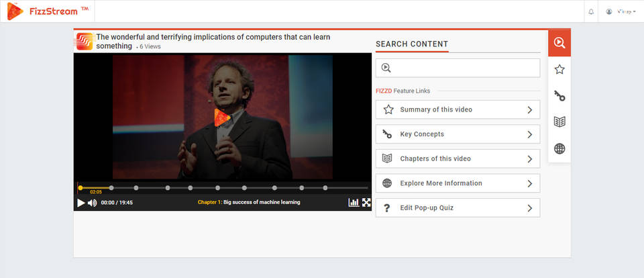This screenshot has width=644, height=278.
Task: Toggle fullscreen video mode
Action: tap(366, 202)
